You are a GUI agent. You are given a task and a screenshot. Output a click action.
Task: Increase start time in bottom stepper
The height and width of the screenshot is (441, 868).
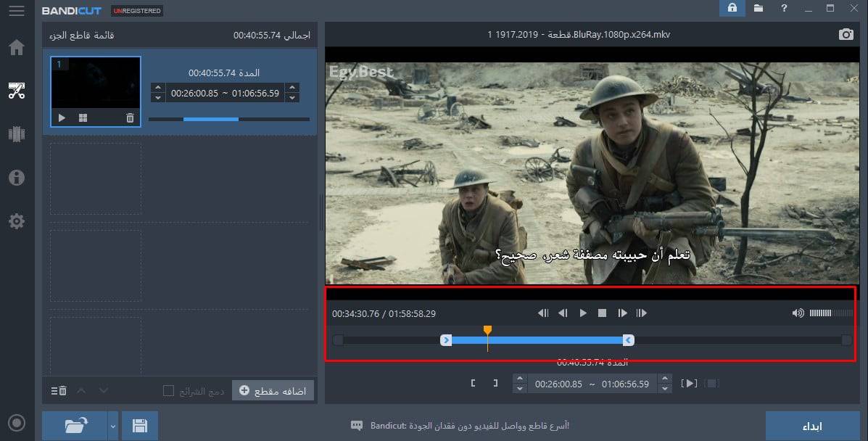519,379
